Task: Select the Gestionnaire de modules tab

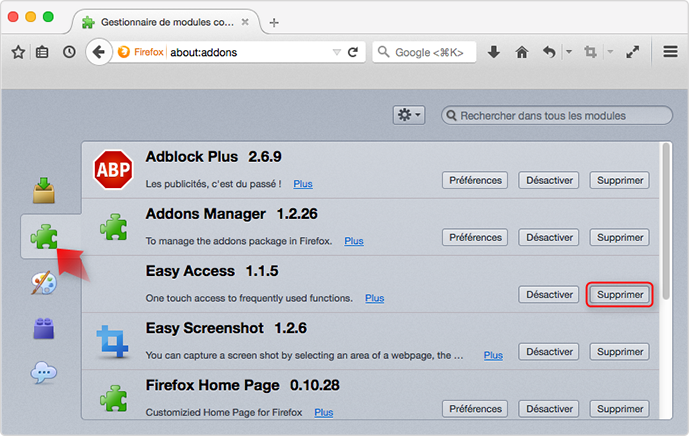Action: click(x=167, y=22)
